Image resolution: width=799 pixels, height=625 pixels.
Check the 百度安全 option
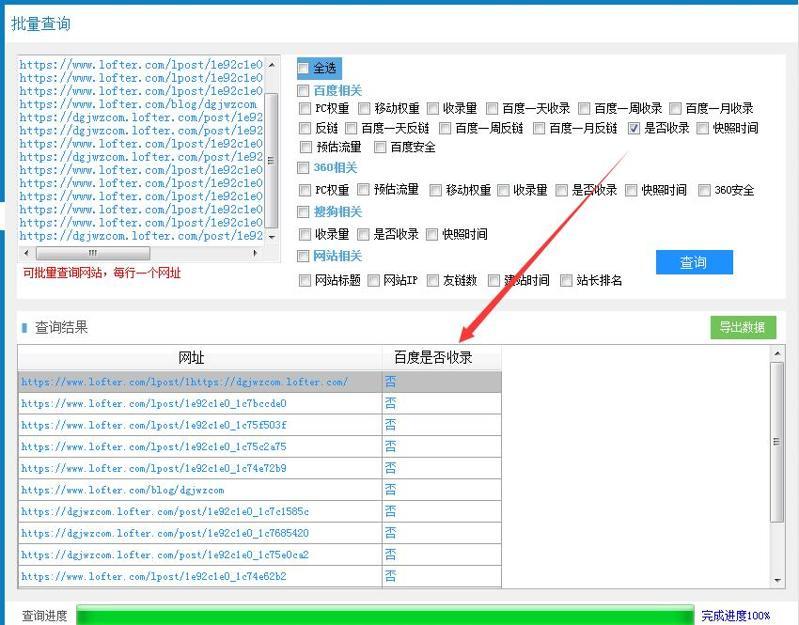(x=380, y=147)
